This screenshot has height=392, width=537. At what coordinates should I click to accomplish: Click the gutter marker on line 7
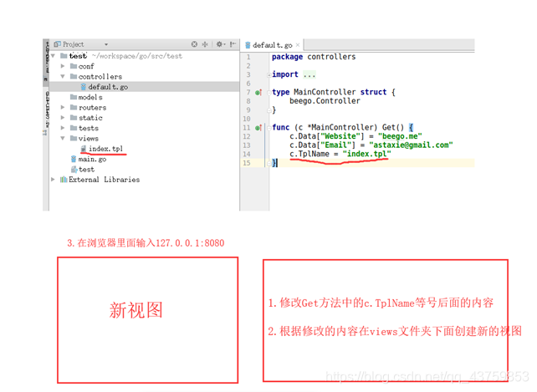(258, 93)
